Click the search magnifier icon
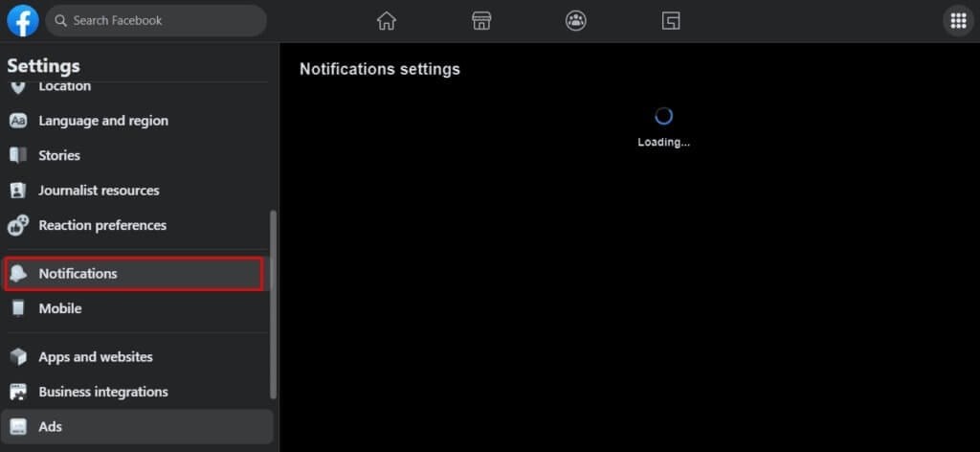Image resolution: width=980 pixels, height=452 pixels. tap(60, 21)
